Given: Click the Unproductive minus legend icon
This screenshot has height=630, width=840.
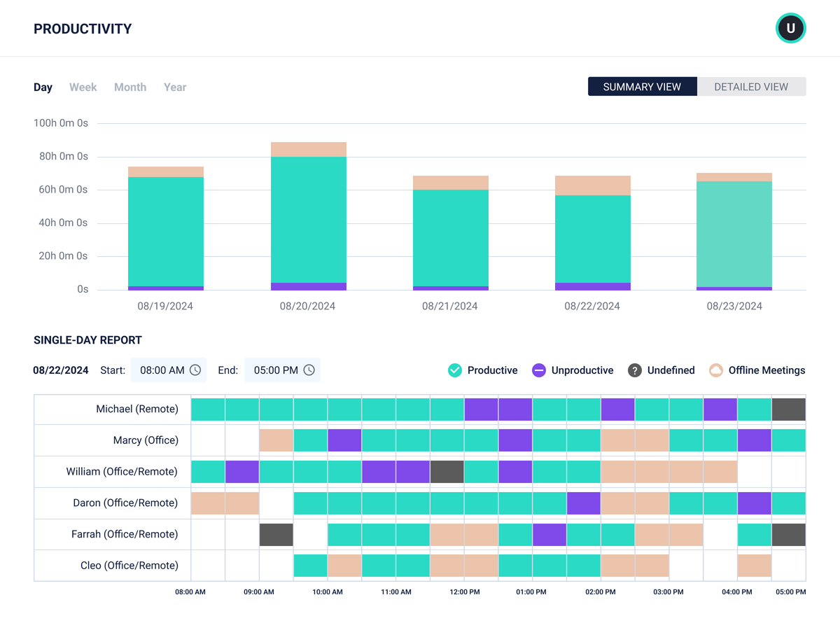Looking at the screenshot, I should [x=538, y=370].
